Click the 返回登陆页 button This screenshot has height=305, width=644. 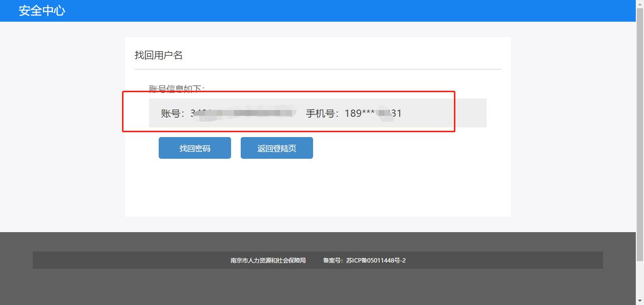tap(276, 148)
